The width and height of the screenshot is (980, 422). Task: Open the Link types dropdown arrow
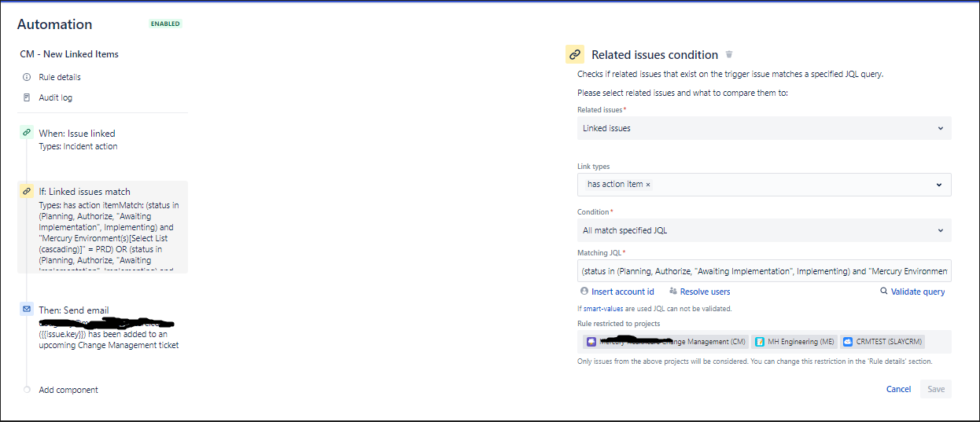tap(939, 185)
